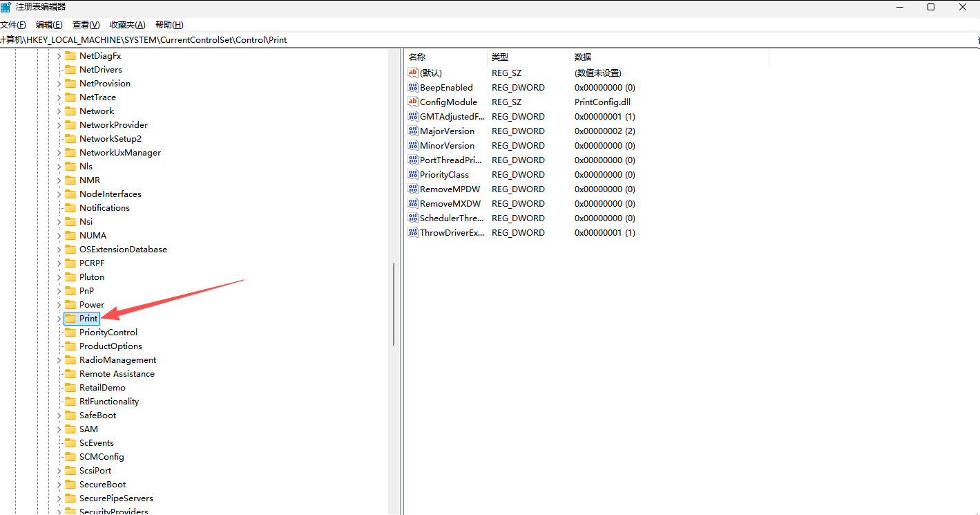980x515 pixels.
Task: Click the Registry Editor icon in title bar
Action: tap(7, 7)
